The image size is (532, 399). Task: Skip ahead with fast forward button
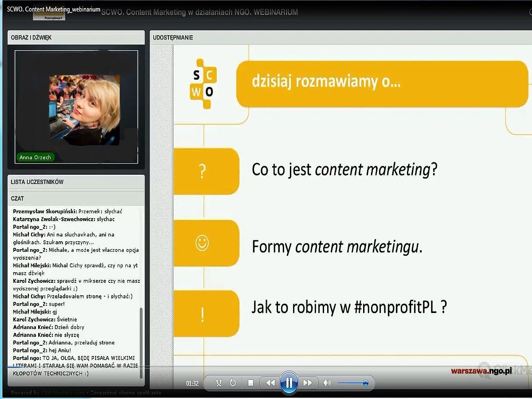click(307, 383)
